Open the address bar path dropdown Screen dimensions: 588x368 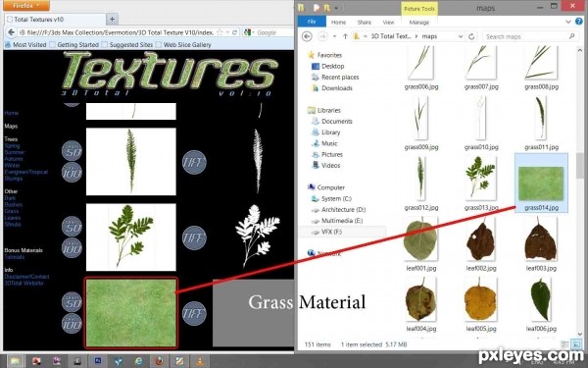[x=461, y=36]
